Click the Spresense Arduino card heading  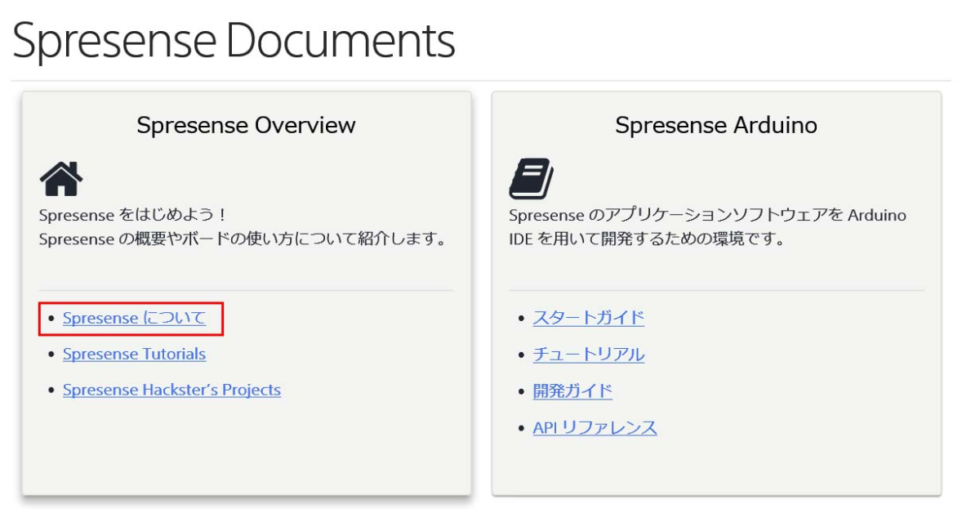715,125
